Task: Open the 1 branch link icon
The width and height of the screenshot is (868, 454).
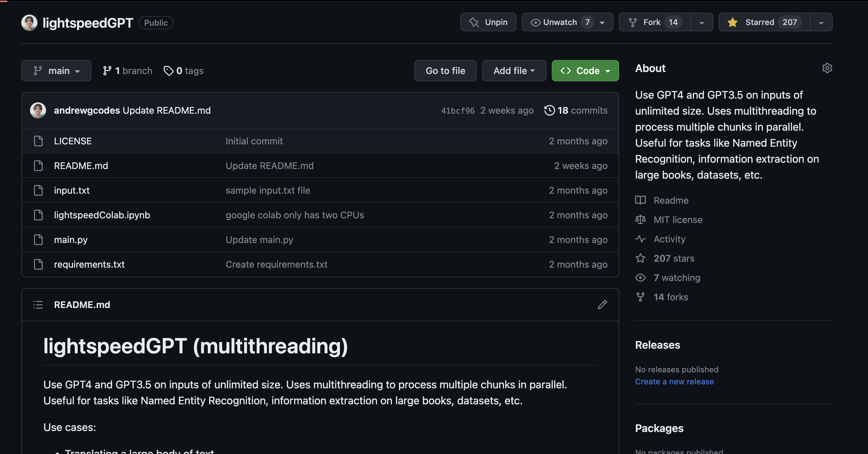Action: point(107,71)
